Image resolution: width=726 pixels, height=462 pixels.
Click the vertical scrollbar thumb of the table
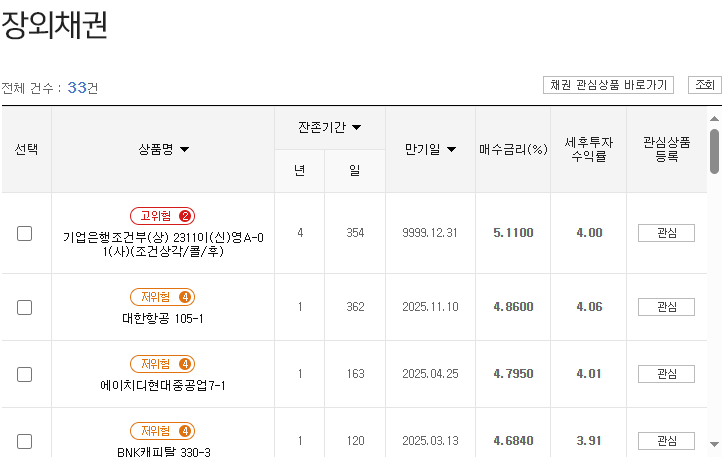point(714,151)
